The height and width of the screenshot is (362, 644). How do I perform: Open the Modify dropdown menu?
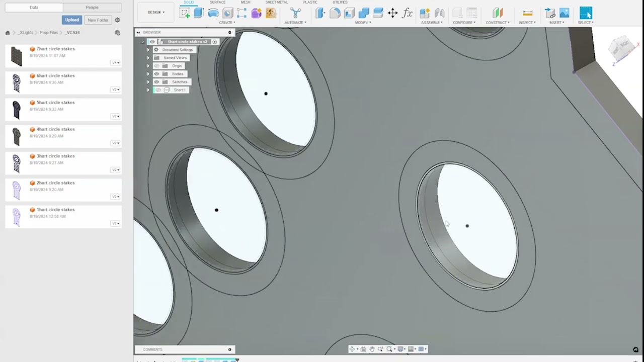coord(363,23)
